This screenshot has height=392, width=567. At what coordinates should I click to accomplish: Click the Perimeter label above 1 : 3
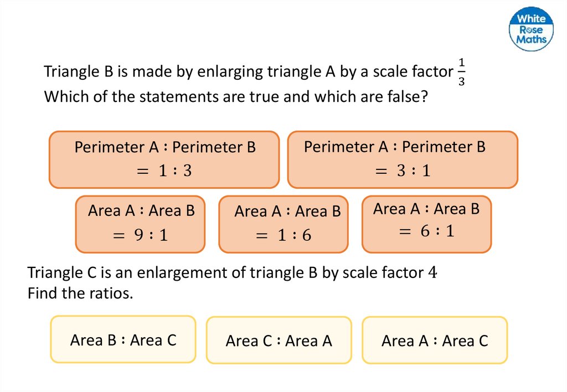point(165,147)
